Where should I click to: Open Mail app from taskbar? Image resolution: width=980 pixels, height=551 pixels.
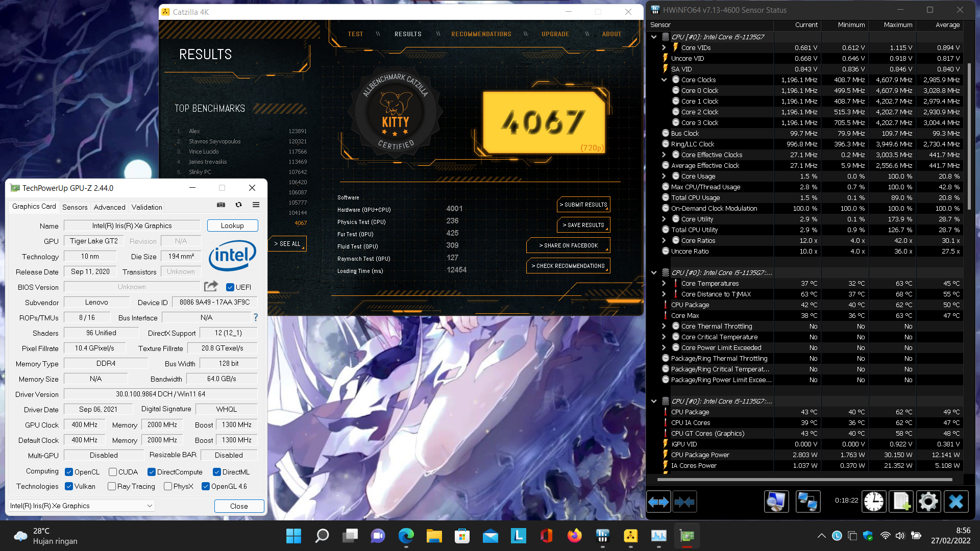tap(490, 536)
